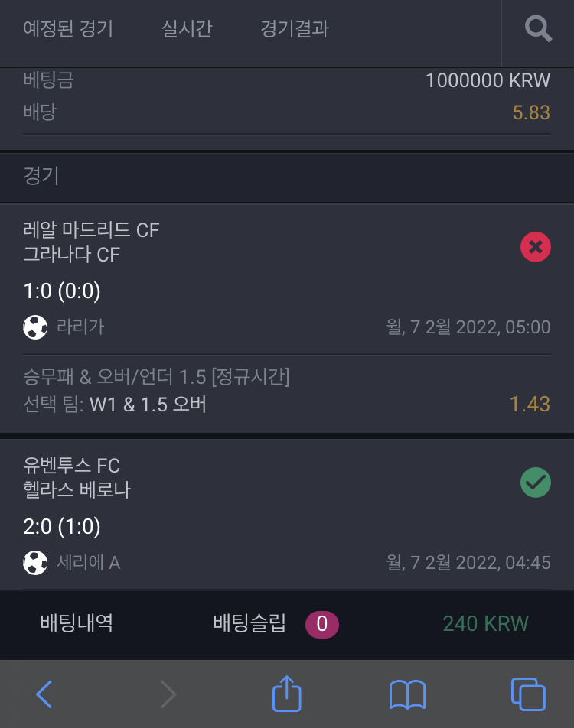The image size is (574, 728).
Task: Tap the bet slip count badge 0
Action: [x=321, y=624]
